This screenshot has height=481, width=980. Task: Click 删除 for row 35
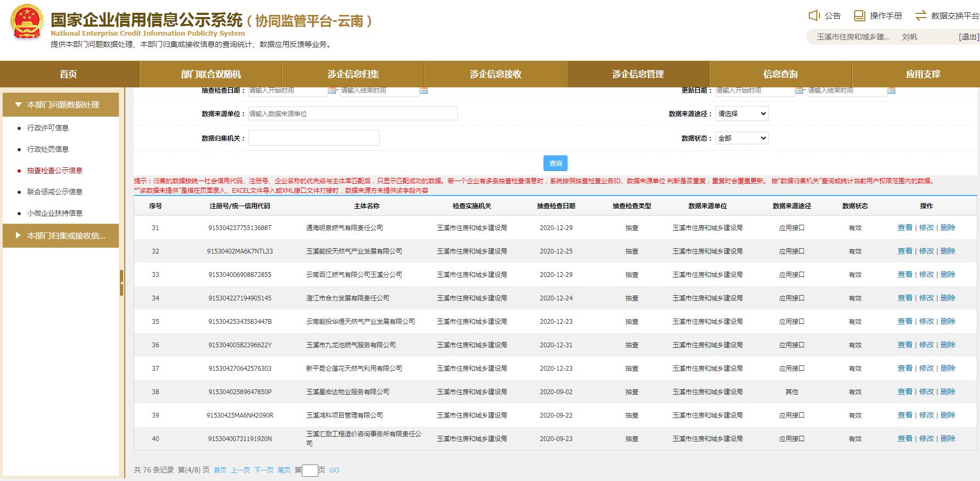pos(948,321)
